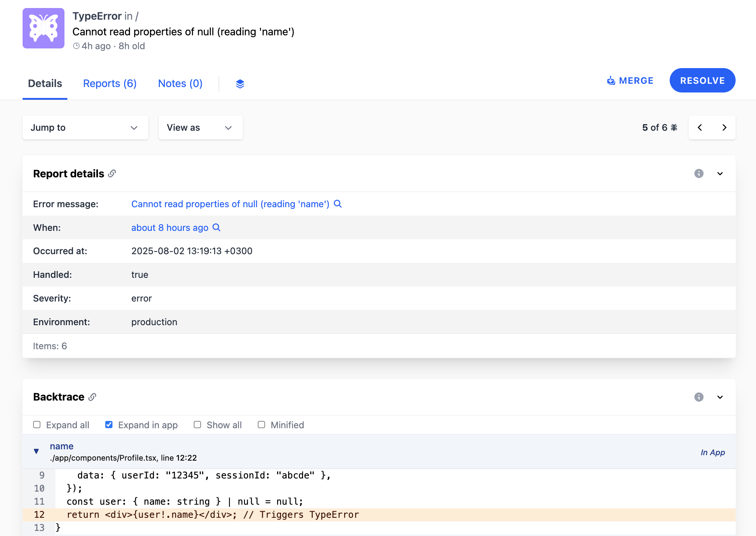Enable the Minified checkbox

(261, 425)
